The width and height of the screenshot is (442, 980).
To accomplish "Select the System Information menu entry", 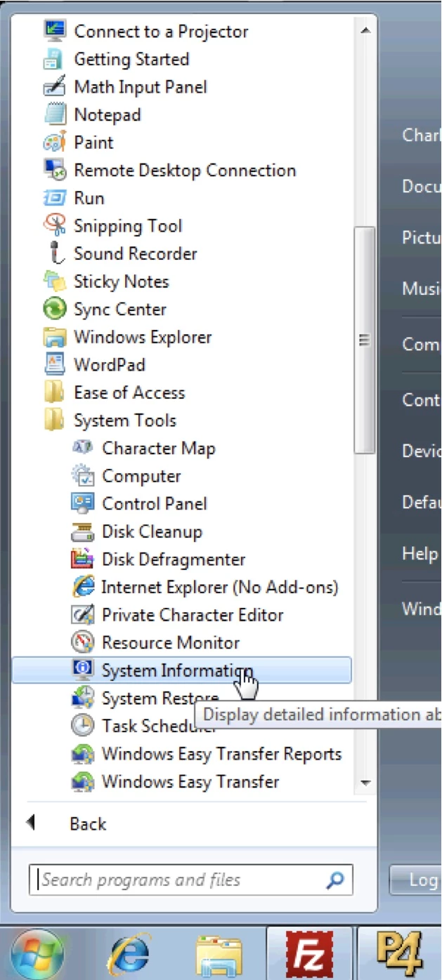I will [x=181, y=670].
